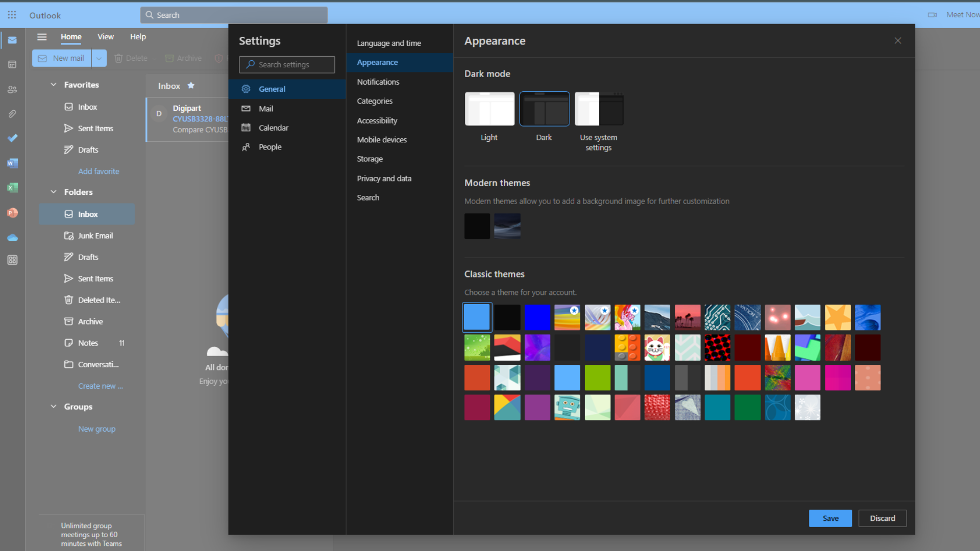Open the app launcher grid icon

(x=12, y=15)
